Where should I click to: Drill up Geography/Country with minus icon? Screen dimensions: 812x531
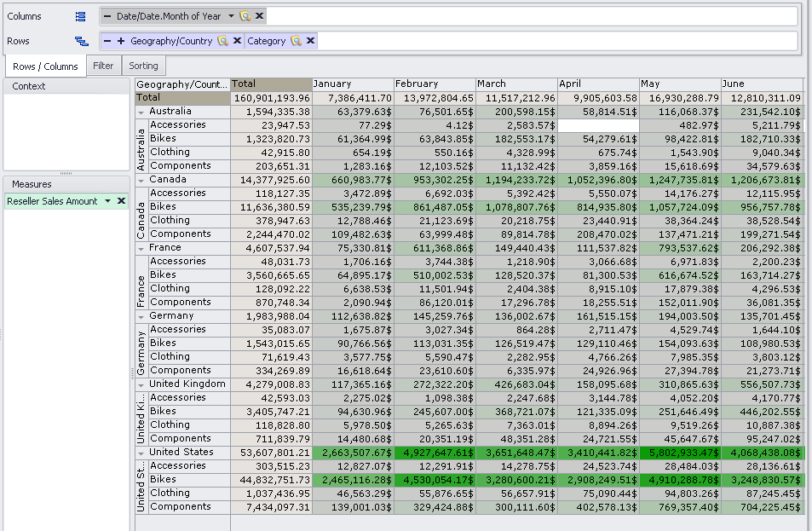click(107, 40)
